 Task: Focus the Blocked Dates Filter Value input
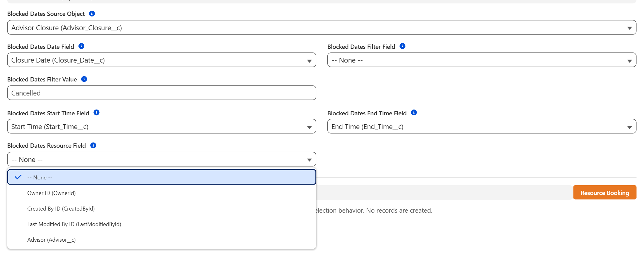(162, 93)
